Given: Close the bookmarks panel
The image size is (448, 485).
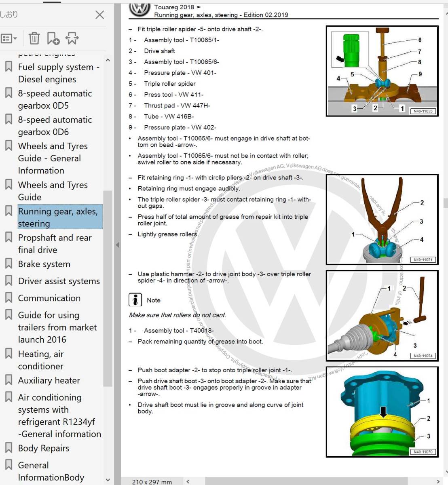Looking at the screenshot, I should 99,15.
